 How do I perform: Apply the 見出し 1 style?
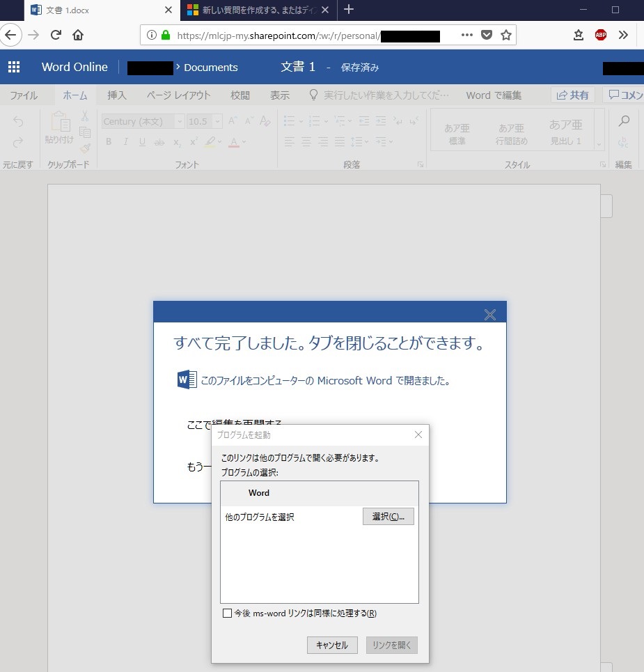565,132
